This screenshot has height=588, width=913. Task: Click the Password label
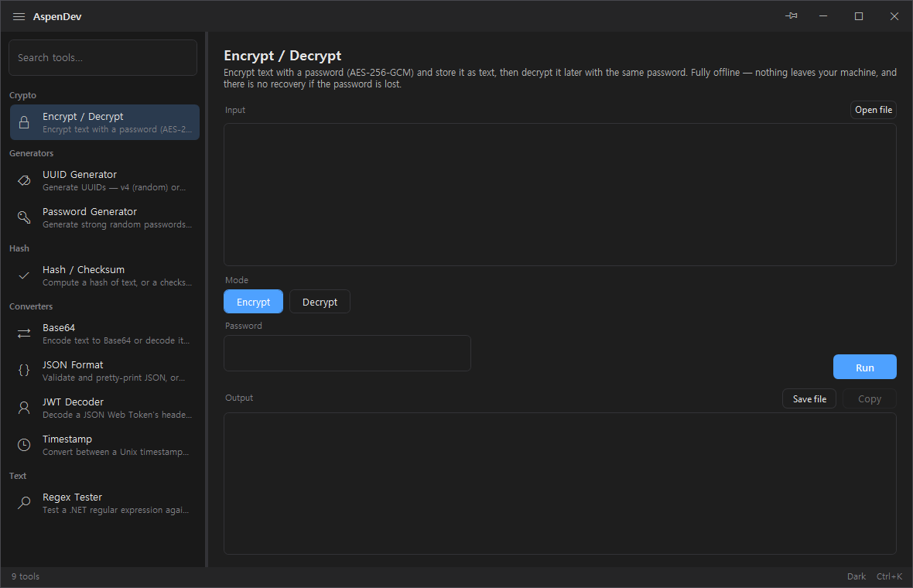[244, 326]
